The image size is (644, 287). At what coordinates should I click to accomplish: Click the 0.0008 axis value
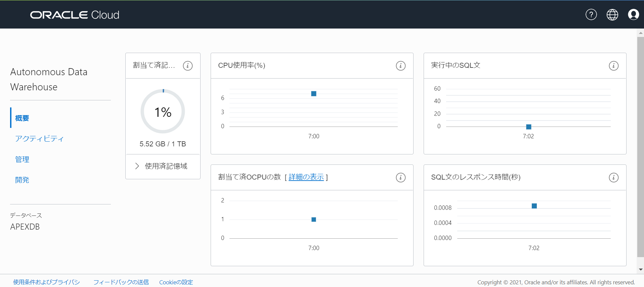tap(443, 208)
